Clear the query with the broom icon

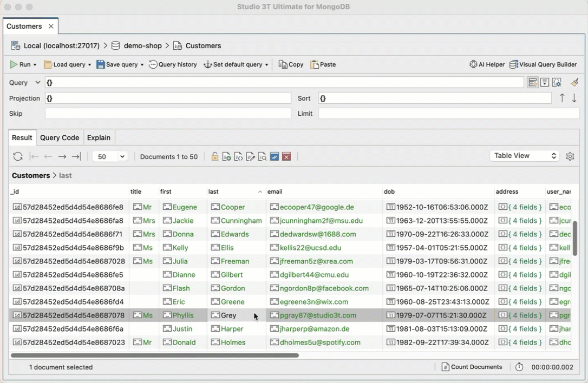pos(574,82)
